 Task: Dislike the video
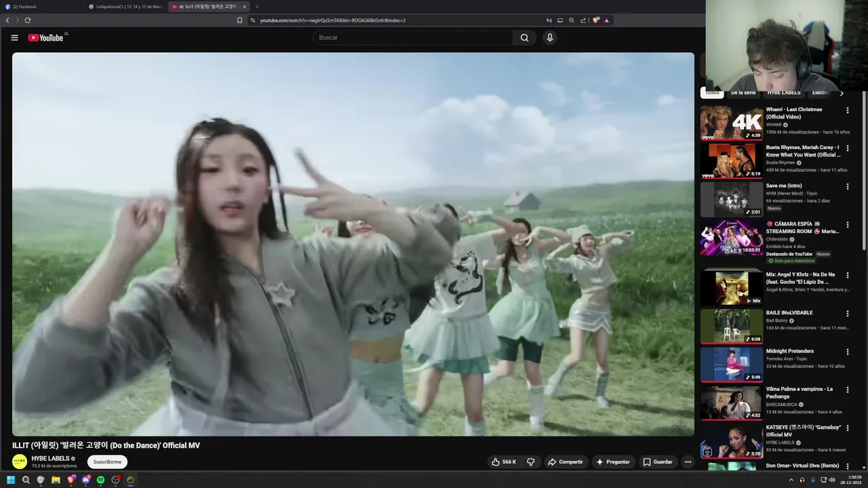point(531,462)
